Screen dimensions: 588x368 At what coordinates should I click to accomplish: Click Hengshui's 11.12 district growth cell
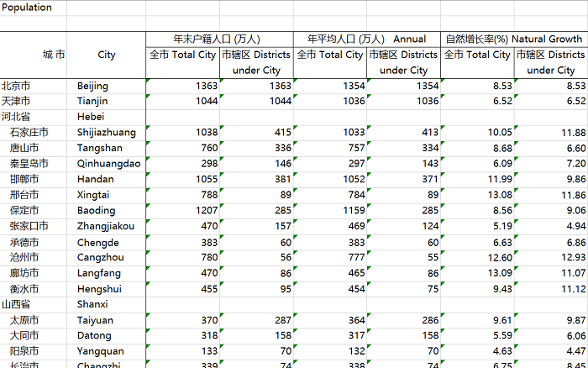point(551,289)
